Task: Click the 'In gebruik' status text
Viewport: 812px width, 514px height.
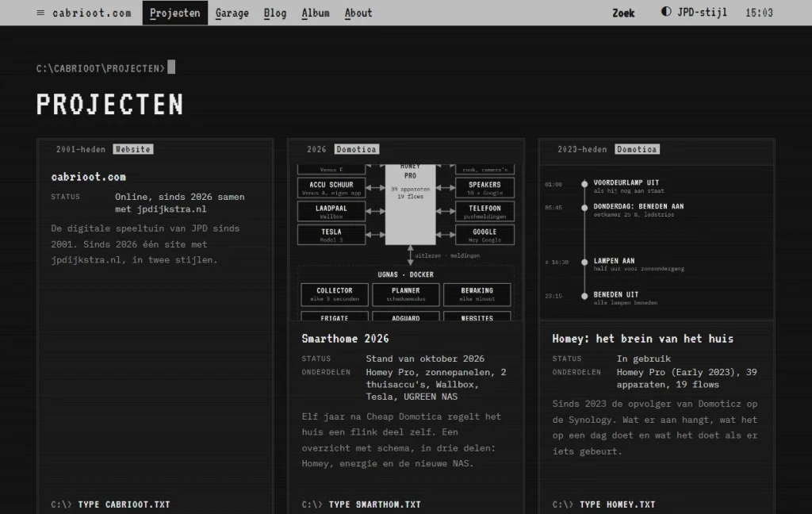Action: click(644, 359)
